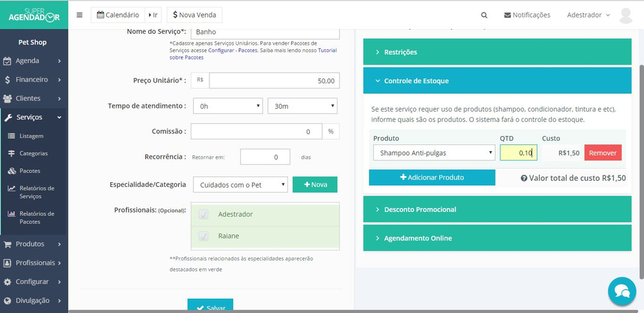Click the Financeiro dollar icon
Screen dimensions: 644x313
[x=7, y=80]
